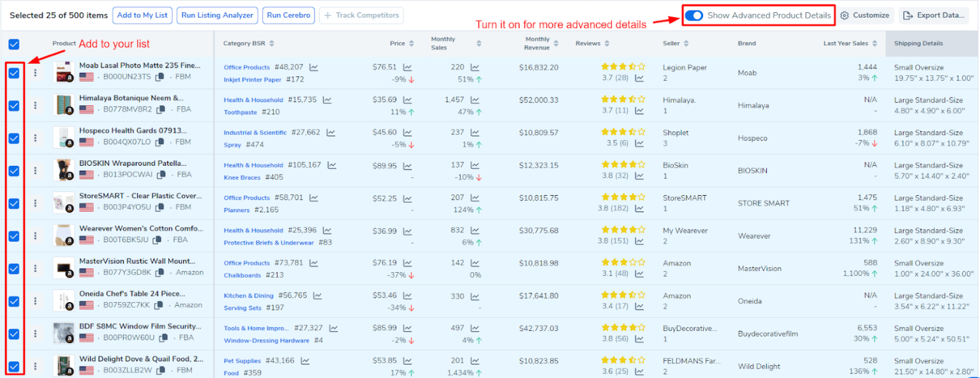The height and width of the screenshot is (378, 980).
Task: Click monthly revenue $52,000.33
Action: (x=538, y=100)
